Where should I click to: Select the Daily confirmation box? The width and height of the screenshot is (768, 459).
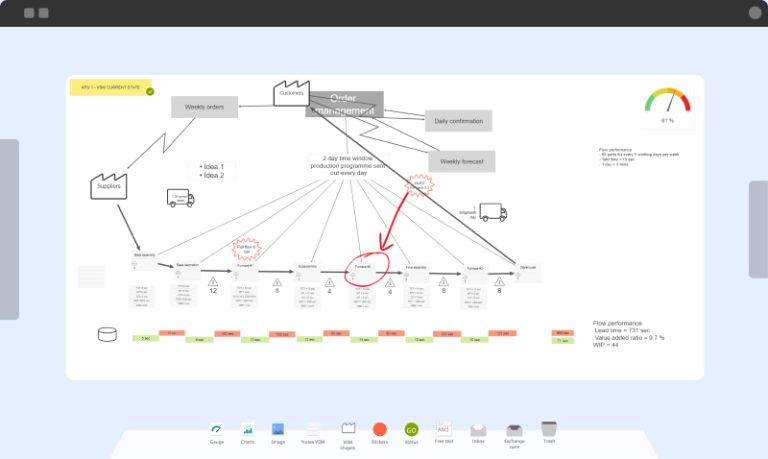pos(458,121)
